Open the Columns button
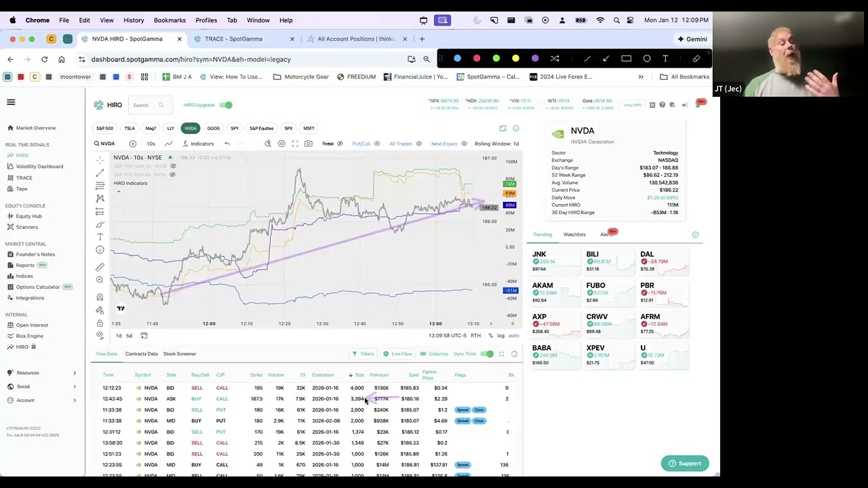Image resolution: width=868 pixels, height=488 pixels. (x=435, y=354)
